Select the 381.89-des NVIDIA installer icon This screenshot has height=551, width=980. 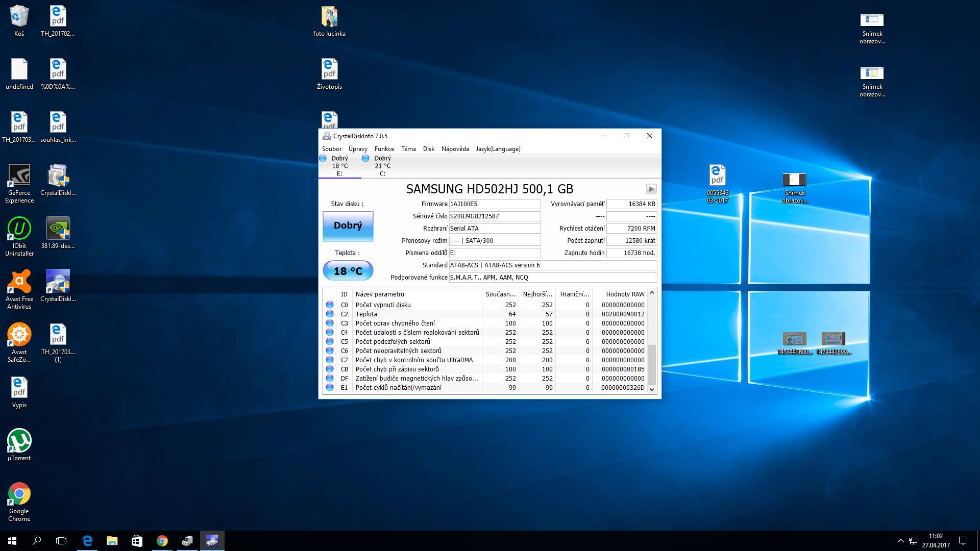point(58,233)
